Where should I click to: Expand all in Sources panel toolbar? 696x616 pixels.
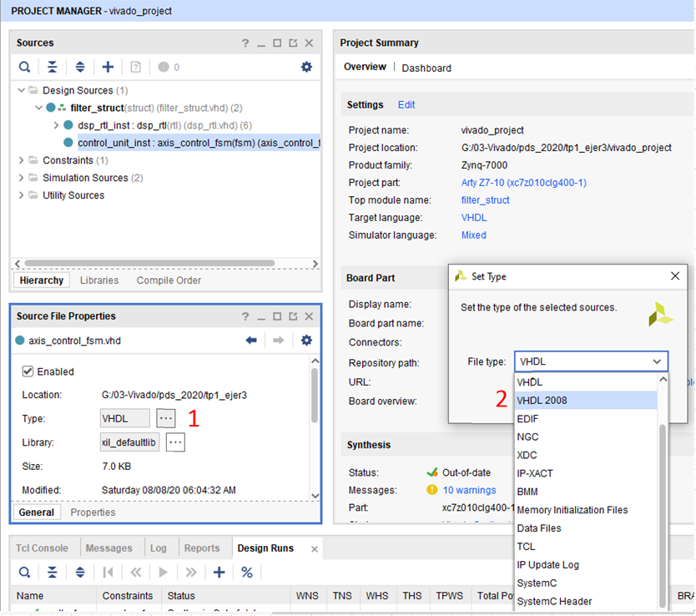(x=80, y=67)
